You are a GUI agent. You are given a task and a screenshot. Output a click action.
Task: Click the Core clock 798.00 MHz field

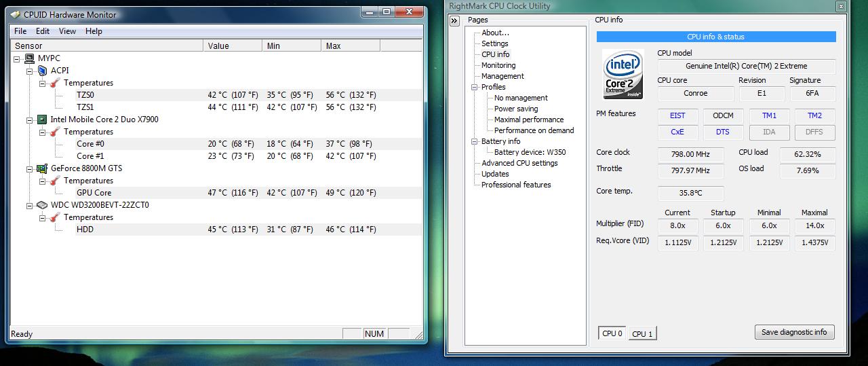coord(690,154)
